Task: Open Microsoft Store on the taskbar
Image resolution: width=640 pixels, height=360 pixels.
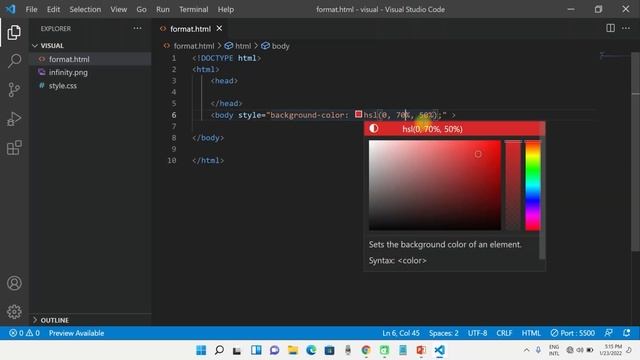Action: (x=329, y=350)
